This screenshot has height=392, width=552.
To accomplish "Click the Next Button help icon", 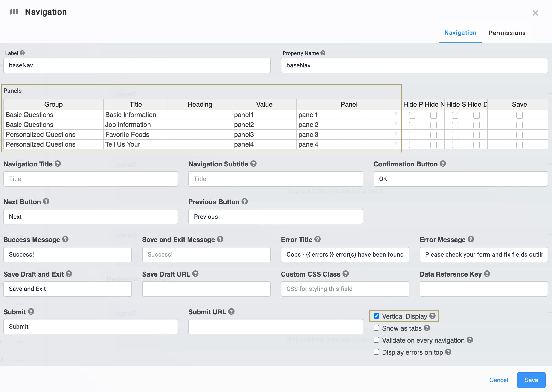I will (x=46, y=201).
